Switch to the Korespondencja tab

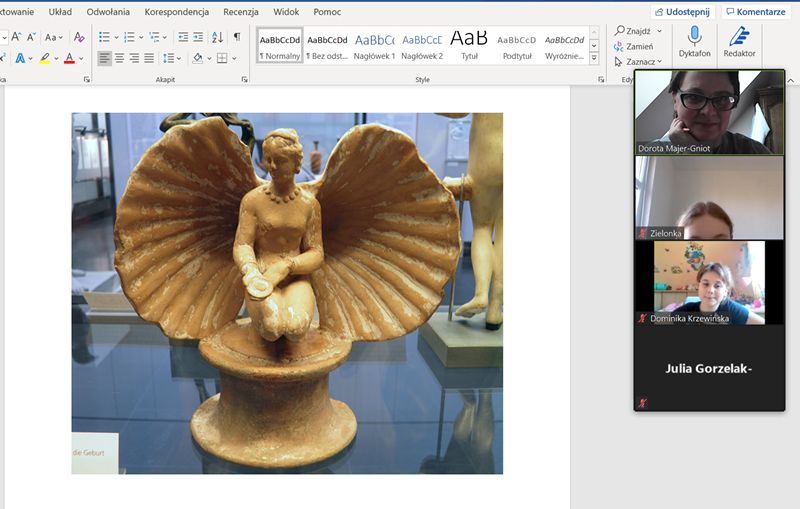coord(177,12)
